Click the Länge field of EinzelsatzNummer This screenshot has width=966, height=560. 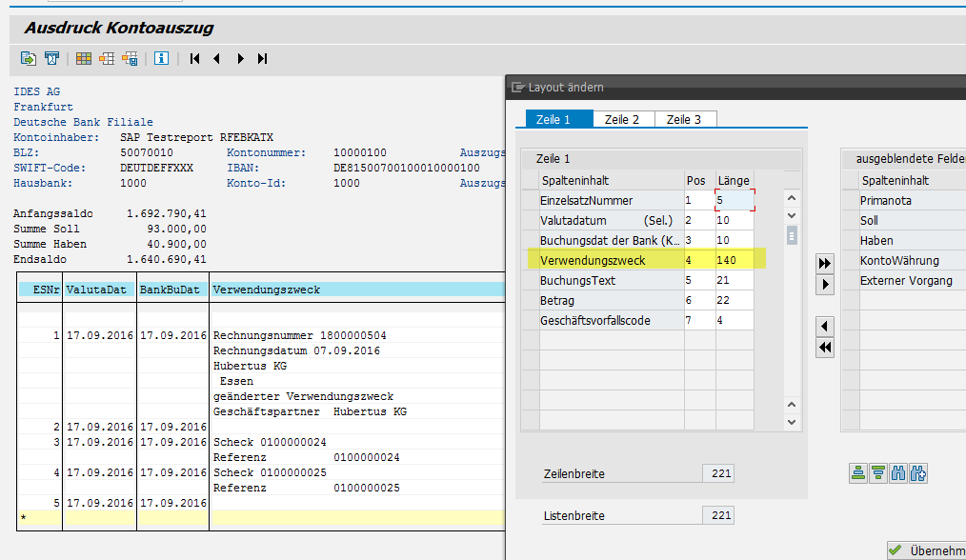[x=734, y=201]
